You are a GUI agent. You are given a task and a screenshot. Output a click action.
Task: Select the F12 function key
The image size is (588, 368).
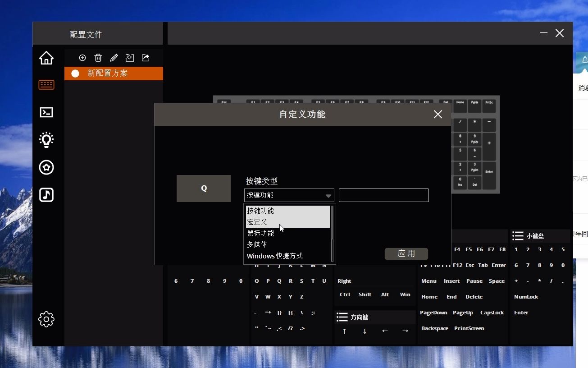tap(458, 265)
